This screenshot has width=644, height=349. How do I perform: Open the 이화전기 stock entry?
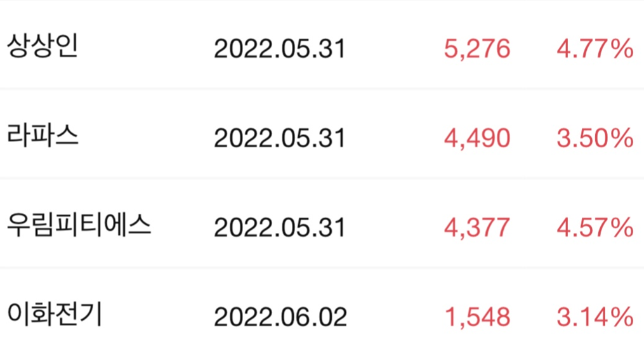pos(55,315)
